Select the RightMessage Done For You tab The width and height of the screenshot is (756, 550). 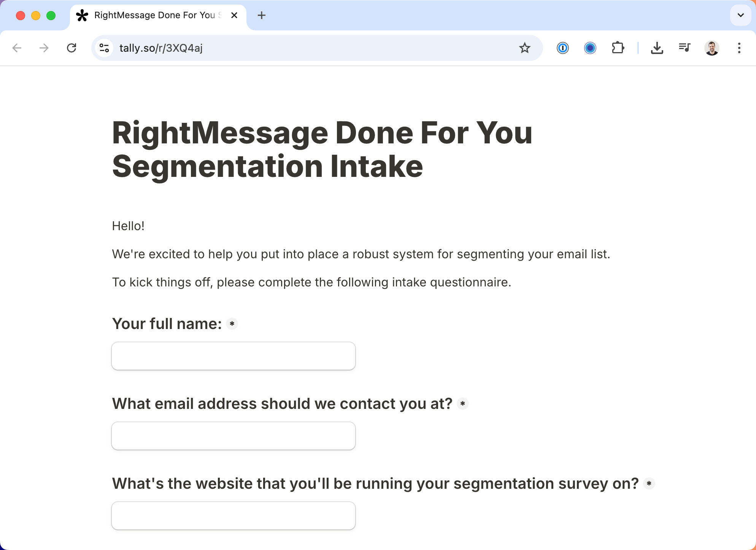[158, 16]
